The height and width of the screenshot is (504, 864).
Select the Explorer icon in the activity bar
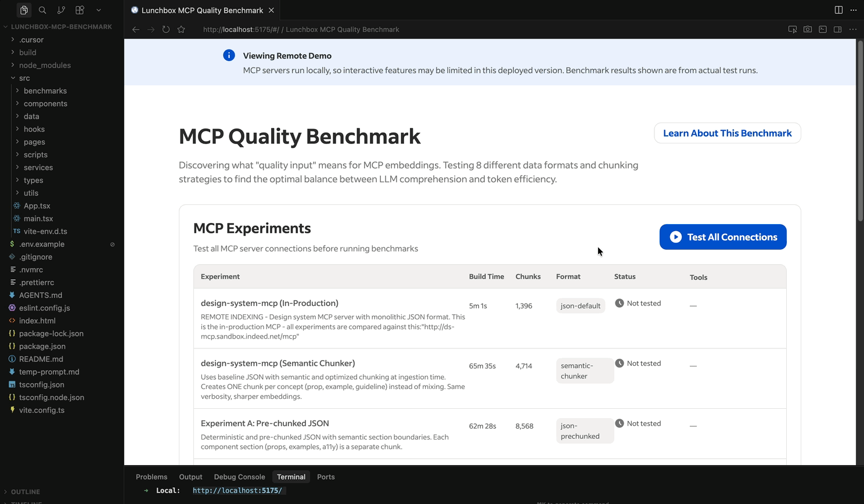24,10
